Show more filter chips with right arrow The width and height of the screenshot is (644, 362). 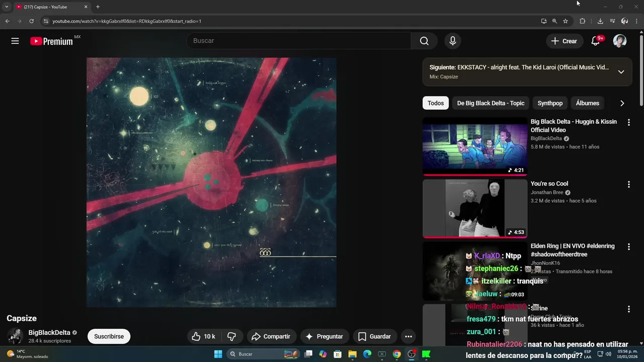coord(622,103)
